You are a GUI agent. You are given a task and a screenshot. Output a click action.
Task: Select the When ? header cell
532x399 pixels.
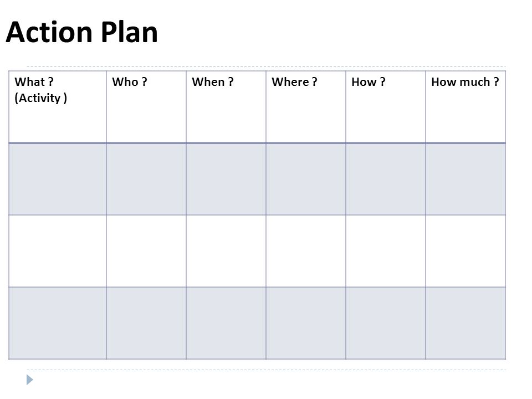point(226,107)
